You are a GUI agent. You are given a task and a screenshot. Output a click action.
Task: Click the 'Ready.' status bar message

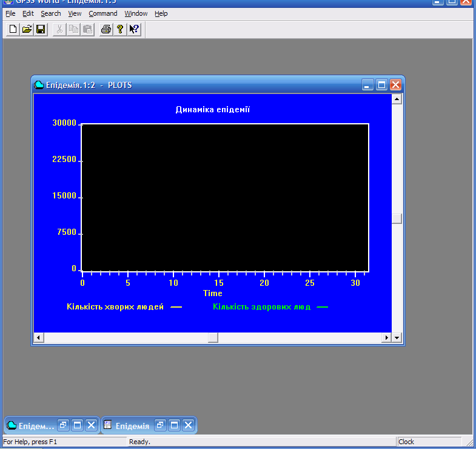(139, 442)
